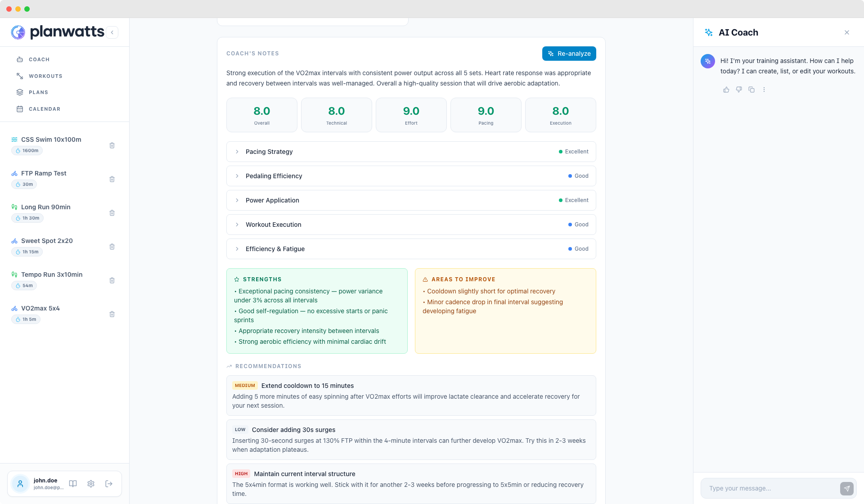Click the Strengths section heading
The height and width of the screenshot is (504, 864).
(262, 279)
